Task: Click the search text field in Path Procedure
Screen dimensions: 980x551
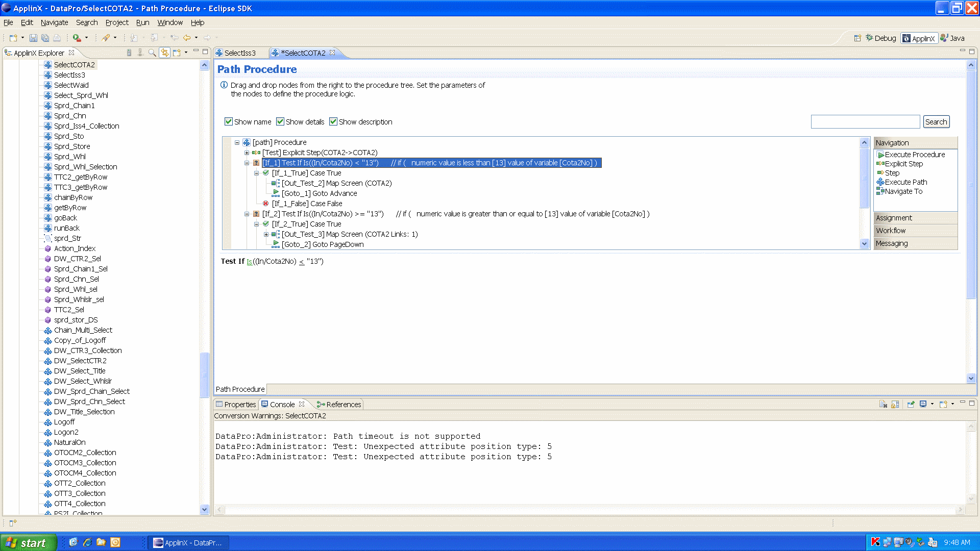Action: (x=865, y=121)
